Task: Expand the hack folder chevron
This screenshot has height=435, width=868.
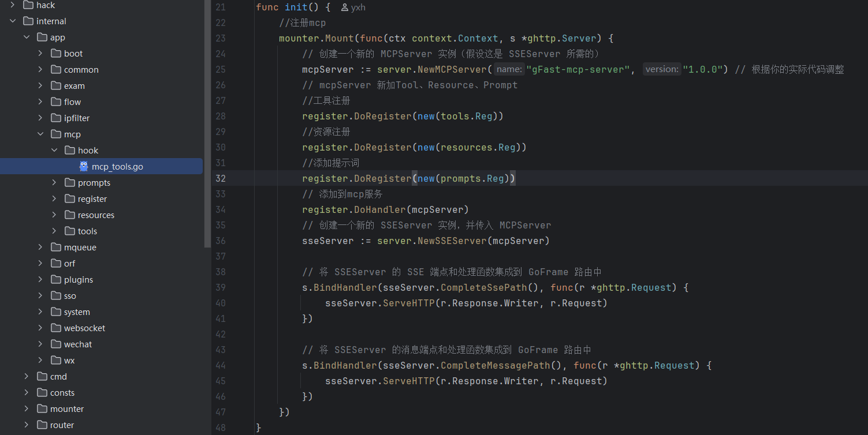Action: pos(13,5)
